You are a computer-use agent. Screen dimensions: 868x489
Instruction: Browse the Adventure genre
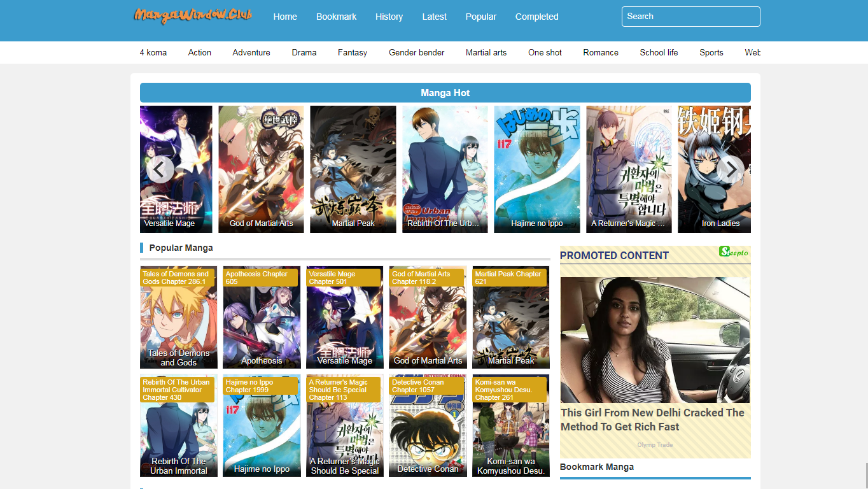tap(251, 52)
